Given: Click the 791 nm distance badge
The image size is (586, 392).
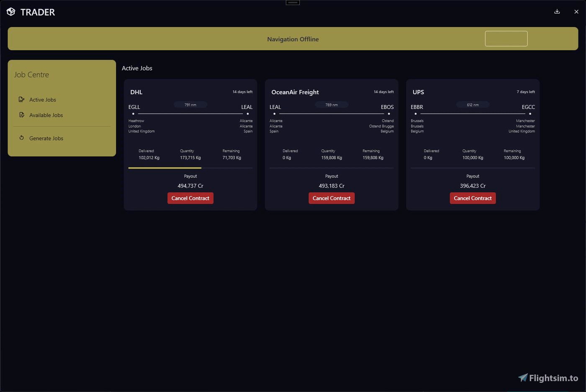Looking at the screenshot, I should click(x=190, y=105).
